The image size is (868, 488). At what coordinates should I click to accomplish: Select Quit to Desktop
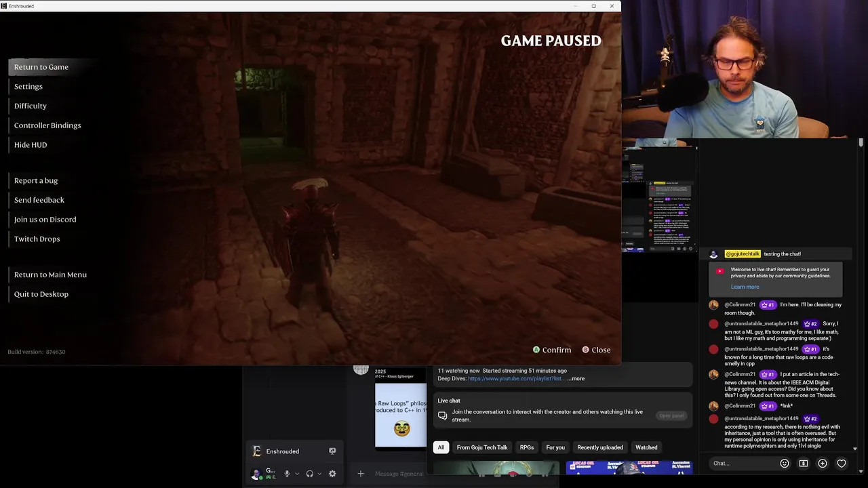(x=41, y=294)
